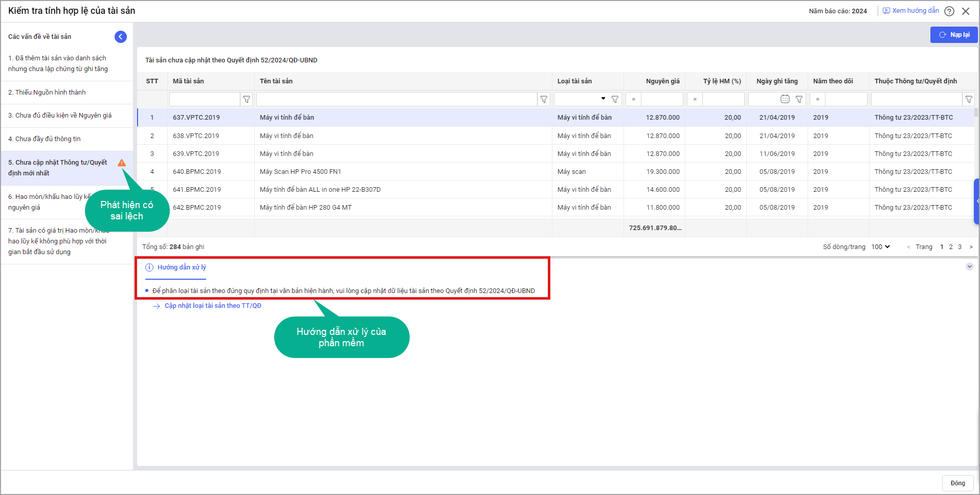
Task: Click the Đóng button
Action: 957,483
